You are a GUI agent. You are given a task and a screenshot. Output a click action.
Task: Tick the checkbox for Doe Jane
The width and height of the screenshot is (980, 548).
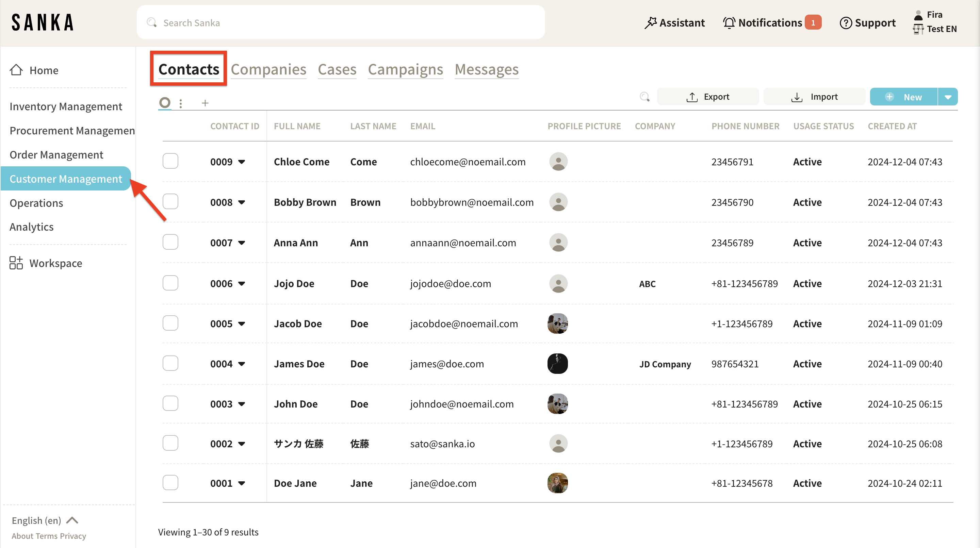click(170, 483)
